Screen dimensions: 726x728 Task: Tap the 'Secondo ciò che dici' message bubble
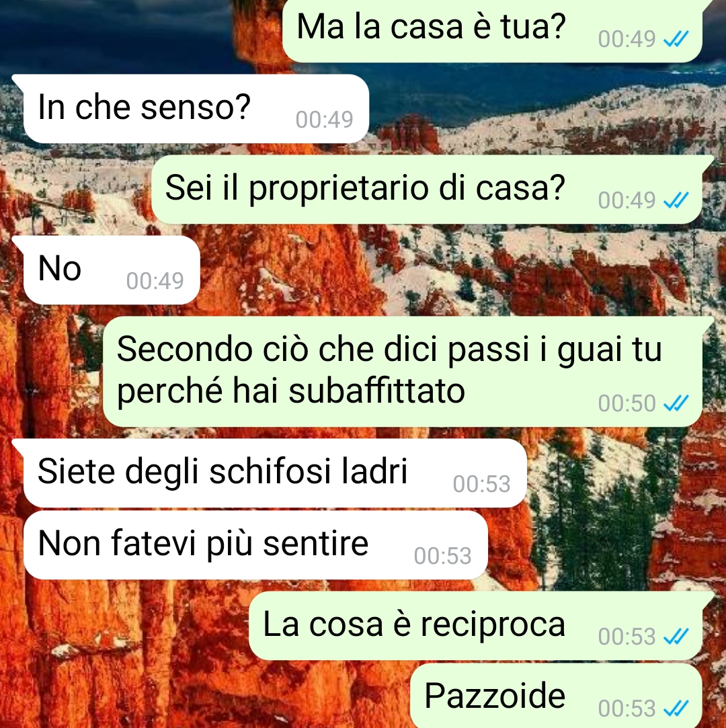click(x=403, y=372)
